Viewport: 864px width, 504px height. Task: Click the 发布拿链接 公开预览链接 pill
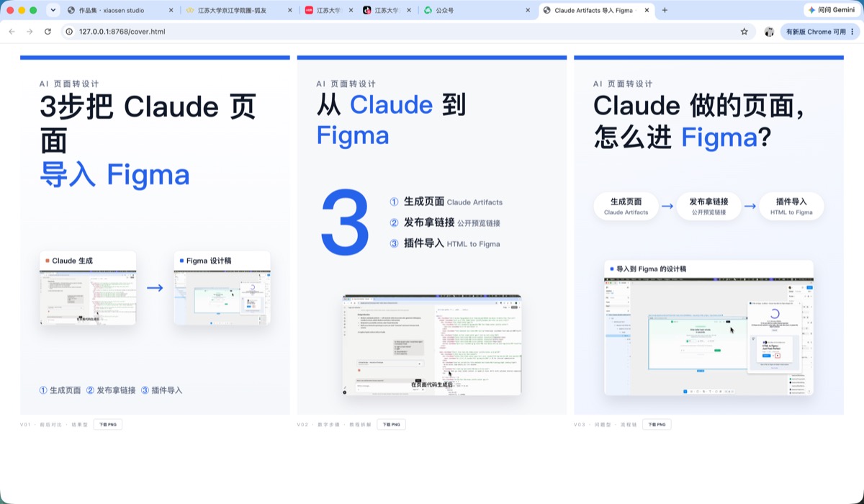click(708, 206)
